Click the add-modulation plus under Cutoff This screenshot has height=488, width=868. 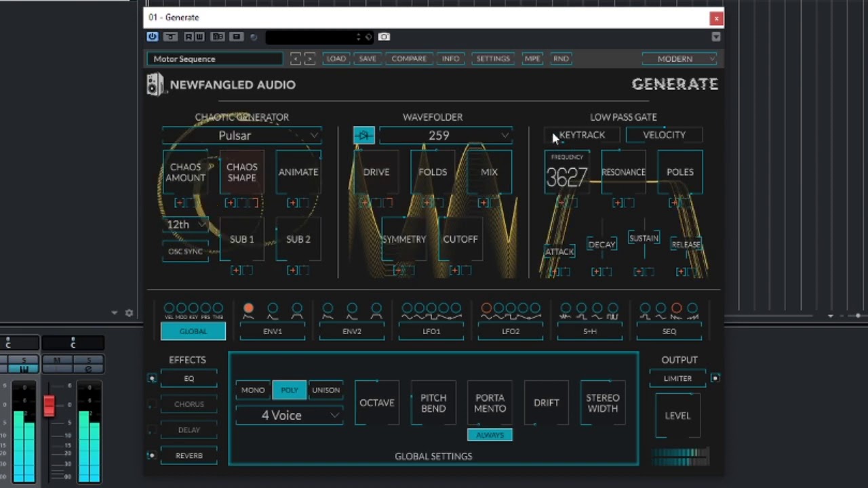(x=454, y=270)
